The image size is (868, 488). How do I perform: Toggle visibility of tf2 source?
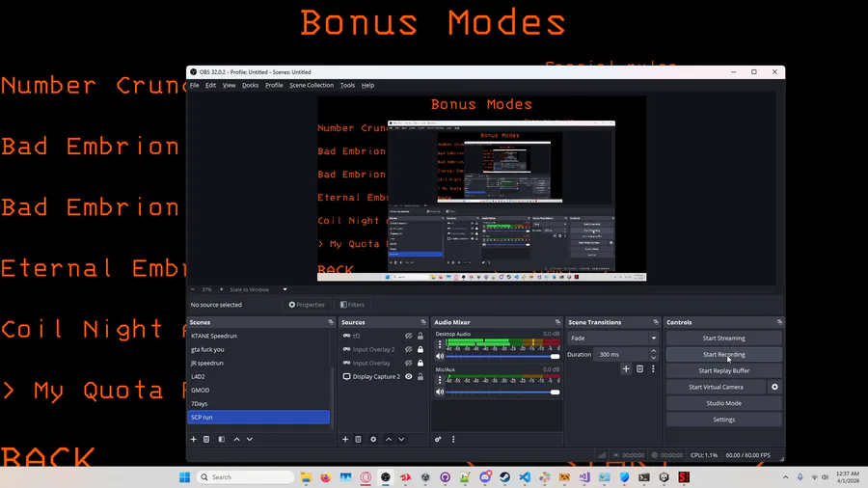click(409, 336)
